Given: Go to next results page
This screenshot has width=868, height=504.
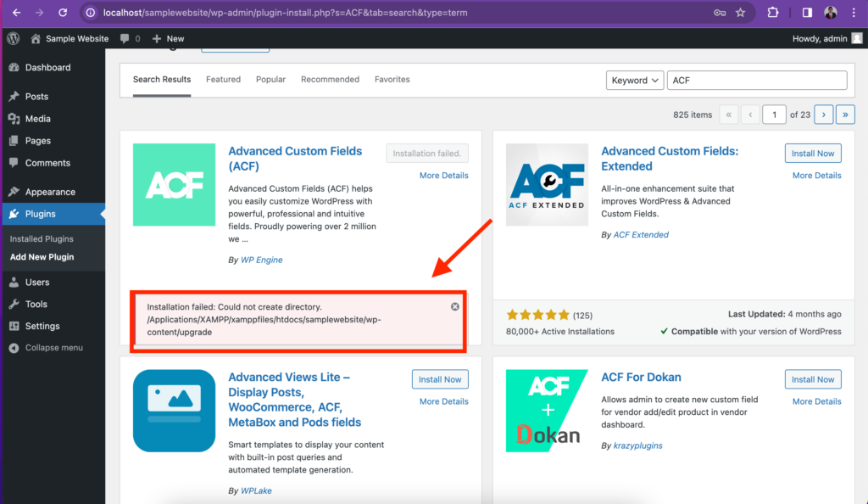Looking at the screenshot, I should [x=824, y=115].
